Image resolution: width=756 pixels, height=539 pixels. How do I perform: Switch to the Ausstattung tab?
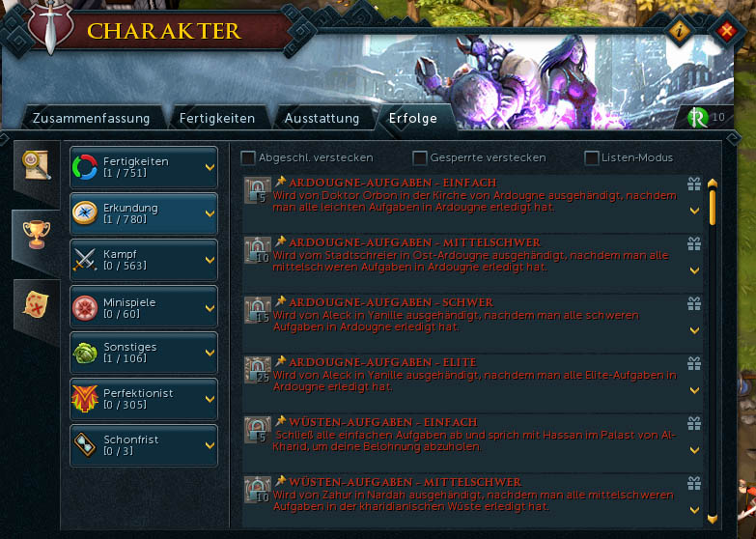pos(322,118)
